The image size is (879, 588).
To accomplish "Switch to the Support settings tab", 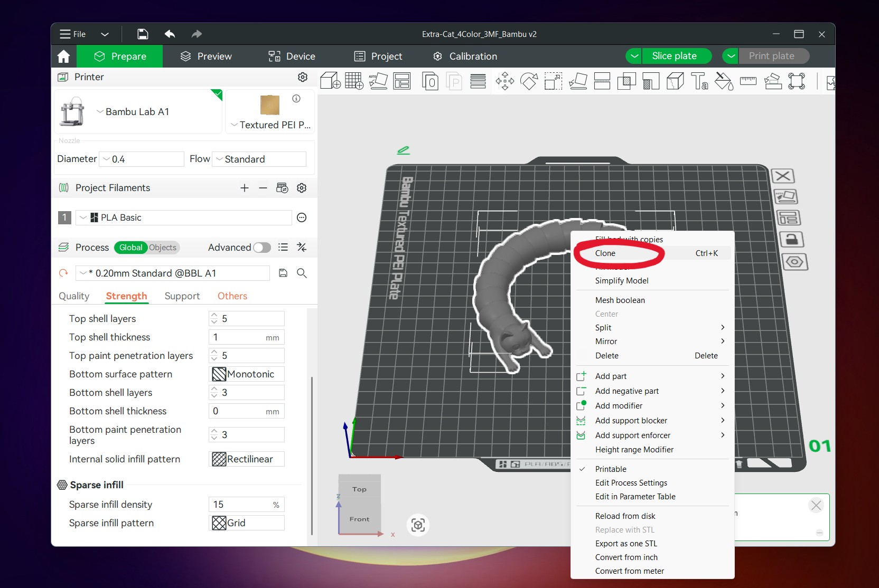I will click(182, 296).
